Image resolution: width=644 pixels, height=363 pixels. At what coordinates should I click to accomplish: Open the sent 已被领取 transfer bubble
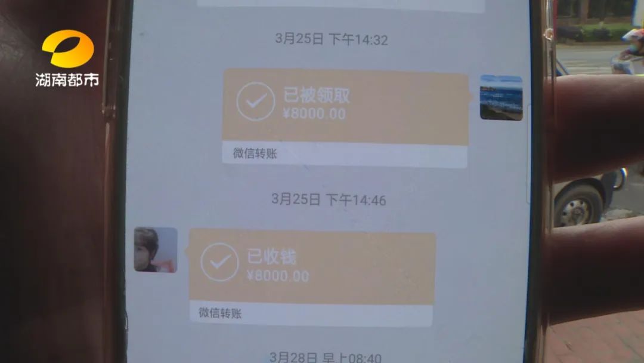click(x=345, y=118)
